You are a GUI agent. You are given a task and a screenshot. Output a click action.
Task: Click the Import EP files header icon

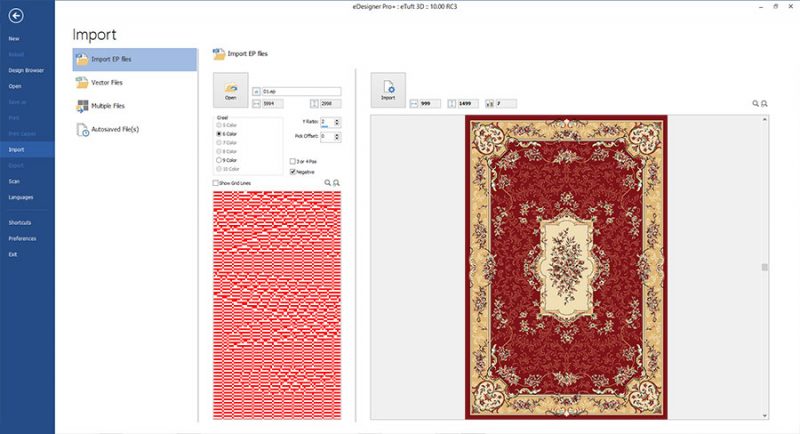219,54
